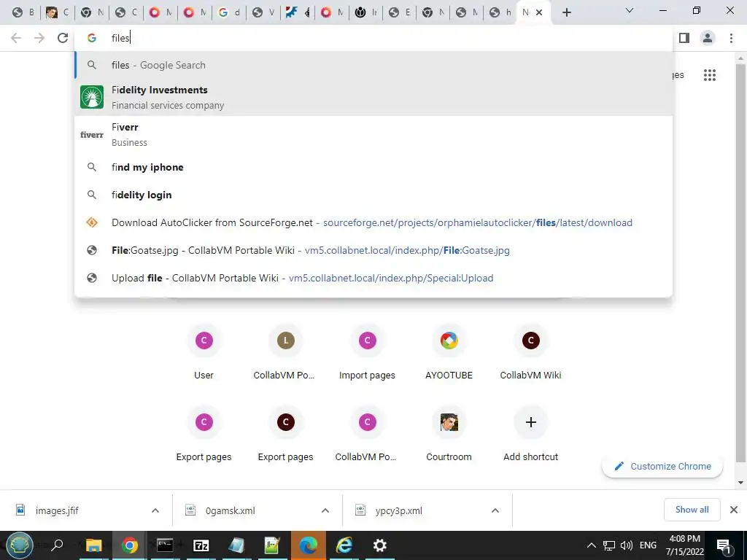This screenshot has height=560, width=747.
Task: Switch to the tab labeled V
Action: click(x=263, y=12)
